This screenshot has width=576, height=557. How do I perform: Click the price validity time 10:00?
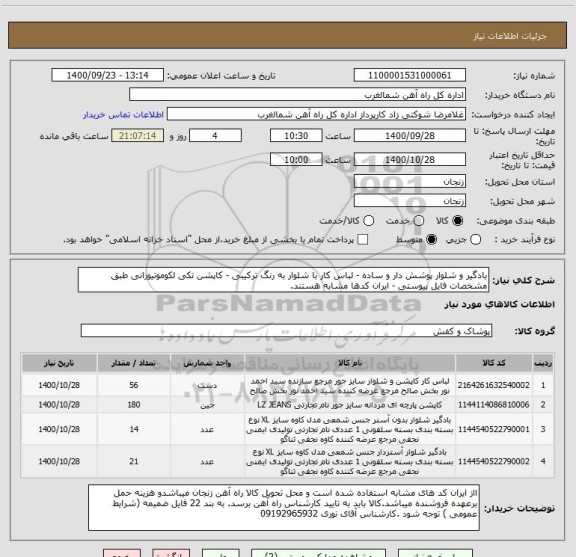pyautogui.click(x=296, y=159)
